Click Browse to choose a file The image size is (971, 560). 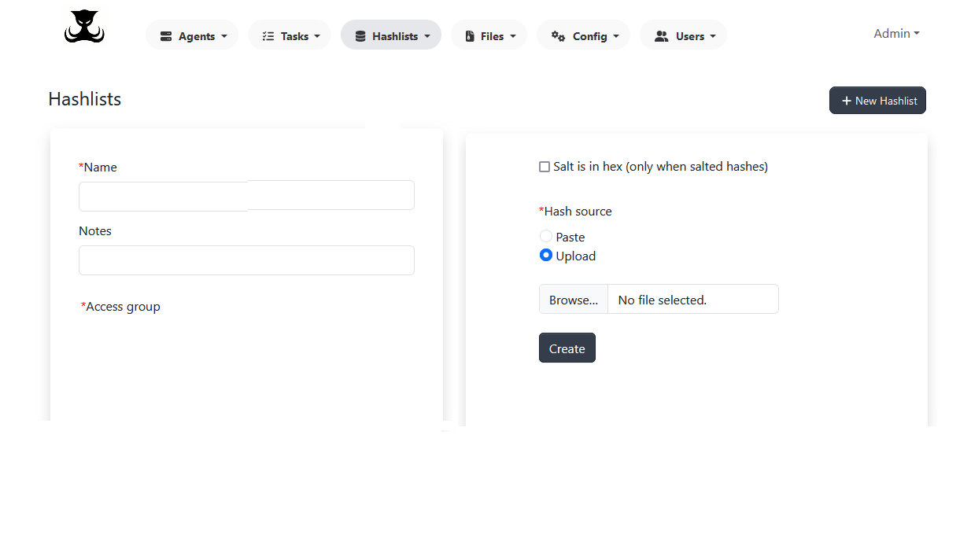point(573,299)
